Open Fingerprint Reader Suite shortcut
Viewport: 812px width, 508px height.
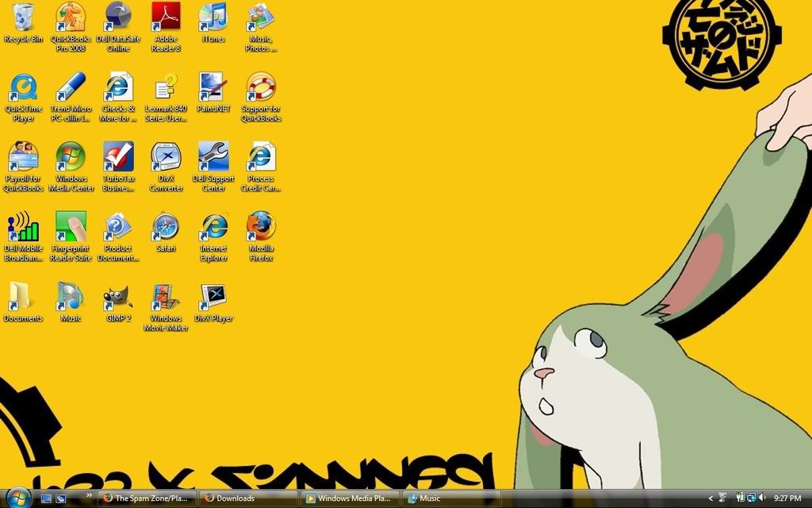click(71, 237)
